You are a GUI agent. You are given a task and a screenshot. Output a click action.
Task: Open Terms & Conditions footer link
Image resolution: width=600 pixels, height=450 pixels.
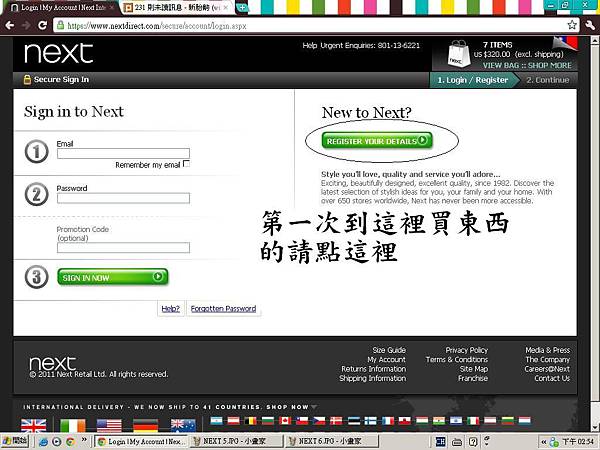(457, 359)
